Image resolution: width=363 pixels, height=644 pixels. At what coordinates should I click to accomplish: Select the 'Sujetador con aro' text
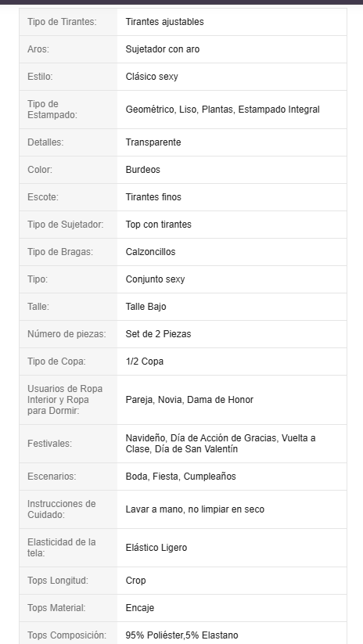162,49
